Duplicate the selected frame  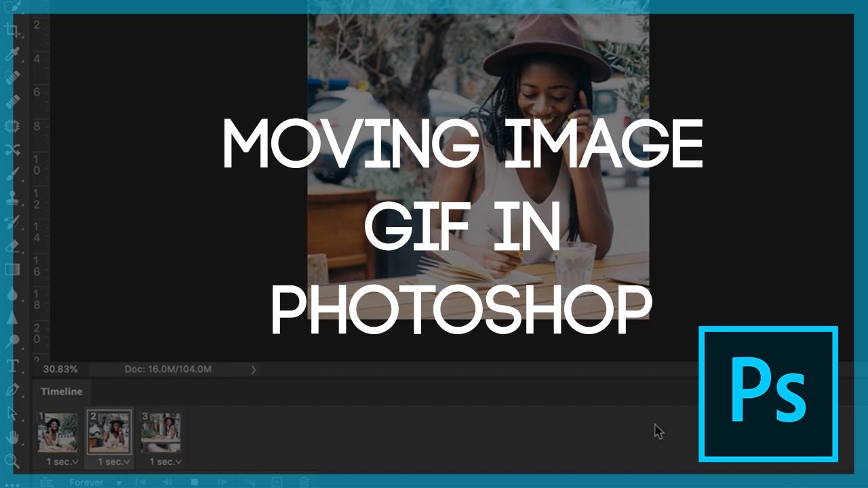click(x=277, y=482)
